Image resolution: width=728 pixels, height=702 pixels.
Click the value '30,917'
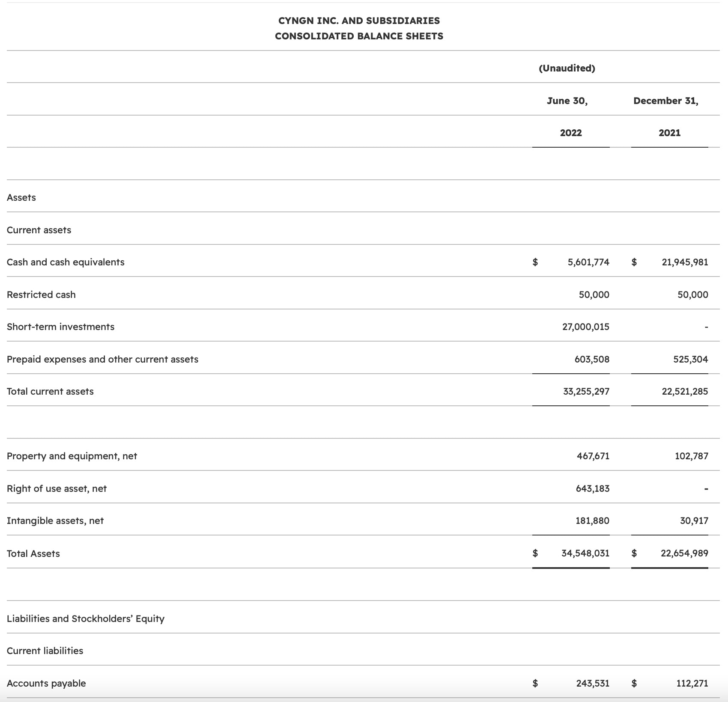pyautogui.click(x=694, y=521)
